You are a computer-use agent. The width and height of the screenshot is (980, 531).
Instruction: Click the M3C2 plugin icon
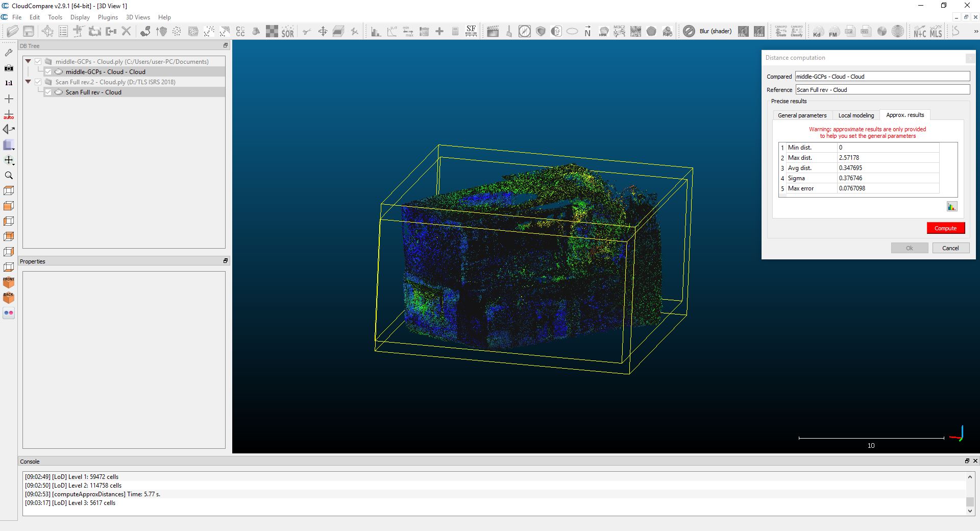click(x=619, y=32)
